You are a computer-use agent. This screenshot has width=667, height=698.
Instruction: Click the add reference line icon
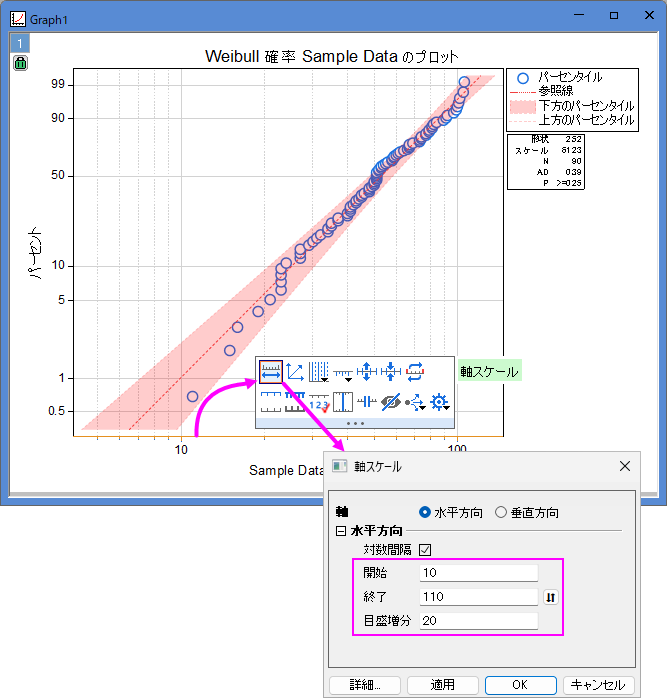343,402
